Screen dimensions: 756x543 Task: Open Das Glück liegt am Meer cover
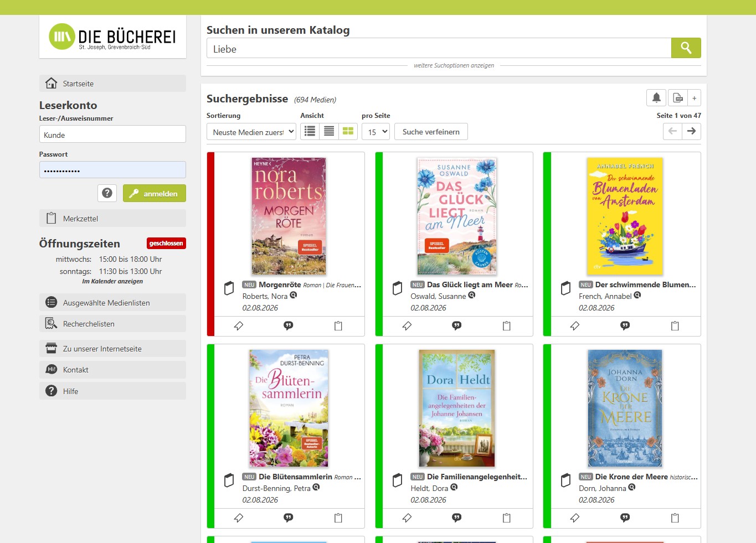[x=457, y=216]
